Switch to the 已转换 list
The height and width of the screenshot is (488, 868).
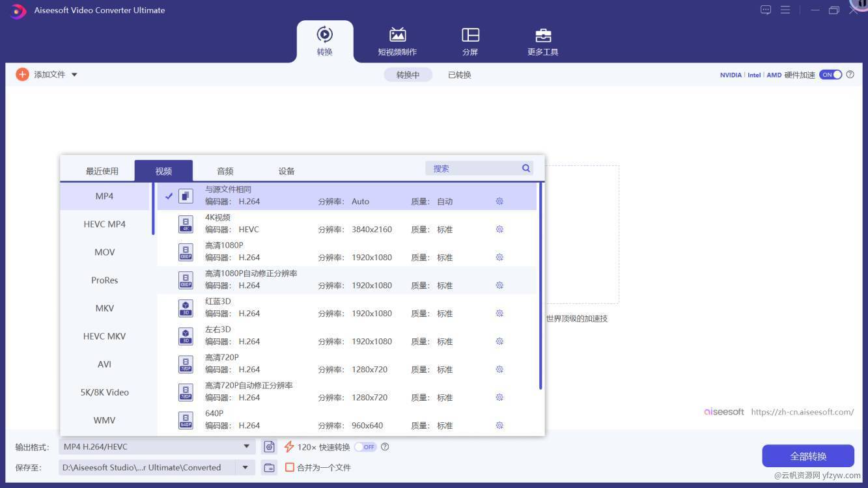[459, 75]
